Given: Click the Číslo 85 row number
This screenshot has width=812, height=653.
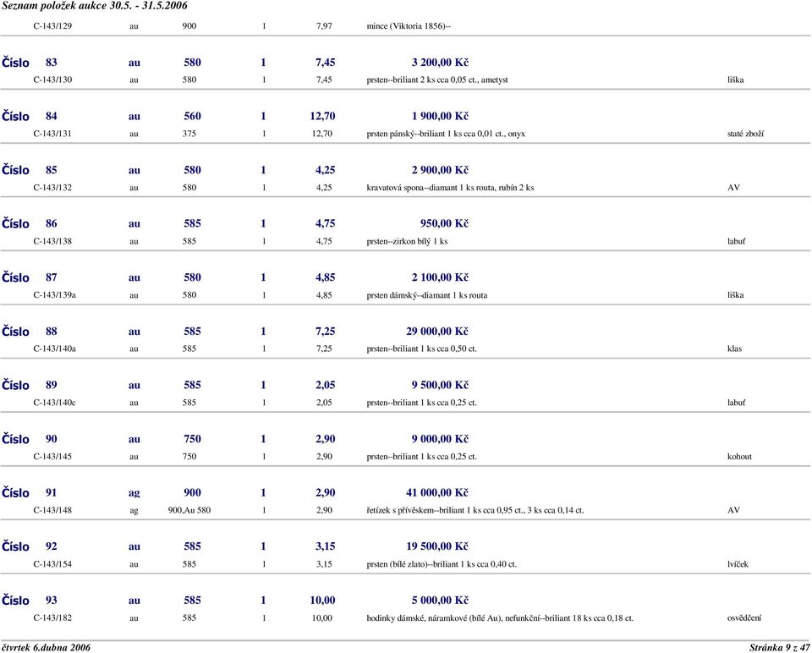Looking at the screenshot, I should 52,170.
